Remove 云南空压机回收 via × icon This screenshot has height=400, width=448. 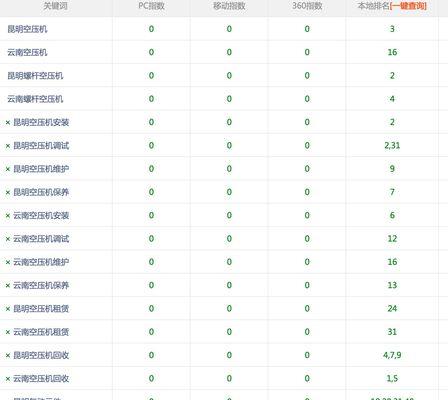(8, 379)
